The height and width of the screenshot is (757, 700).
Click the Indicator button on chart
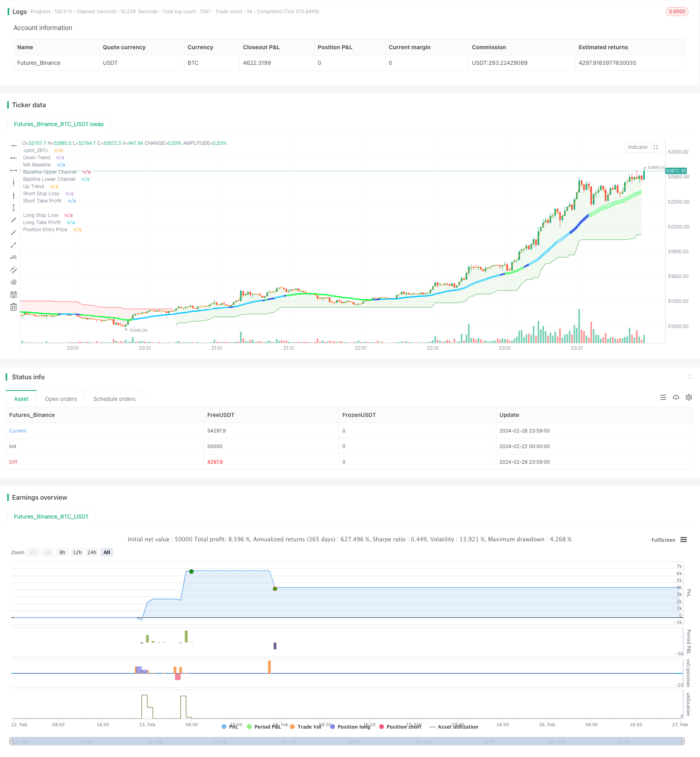pyautogui.click(x=638, y=147)
